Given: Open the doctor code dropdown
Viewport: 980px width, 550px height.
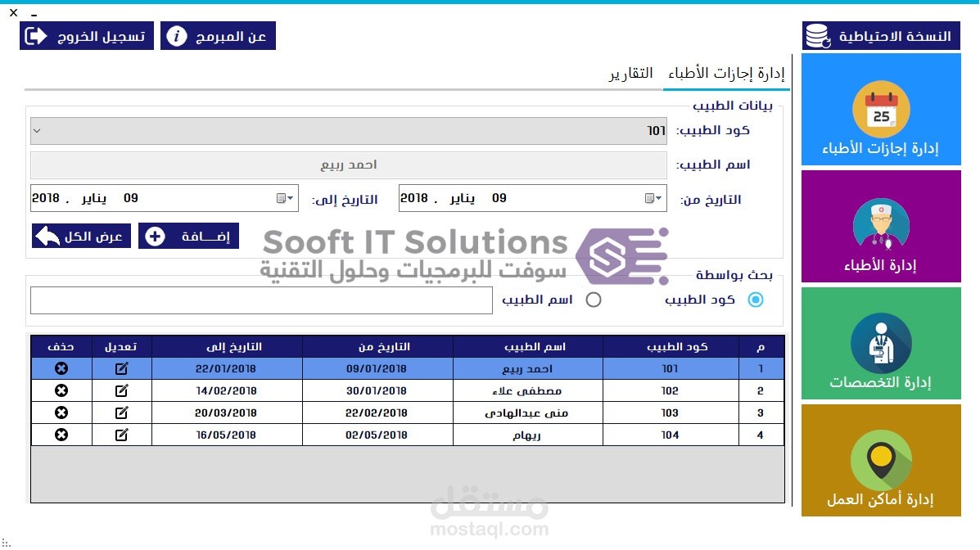Looking at the screenshot, I should click(36, 129).
